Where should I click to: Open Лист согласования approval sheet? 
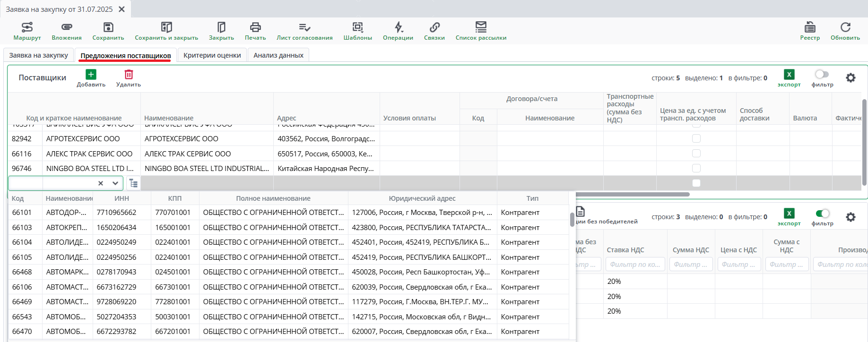pyautogui.click(x=304, y=31)
